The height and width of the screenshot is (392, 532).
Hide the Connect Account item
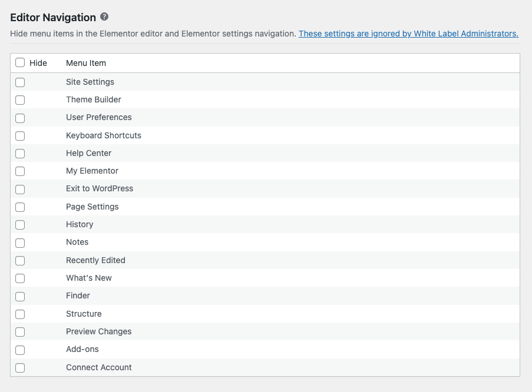click(19, 367)
